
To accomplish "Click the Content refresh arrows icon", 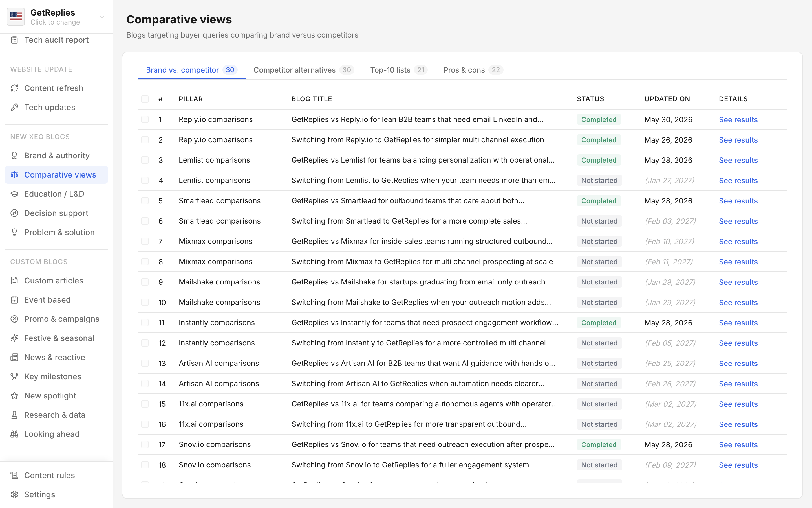I will tap(14, 88).
